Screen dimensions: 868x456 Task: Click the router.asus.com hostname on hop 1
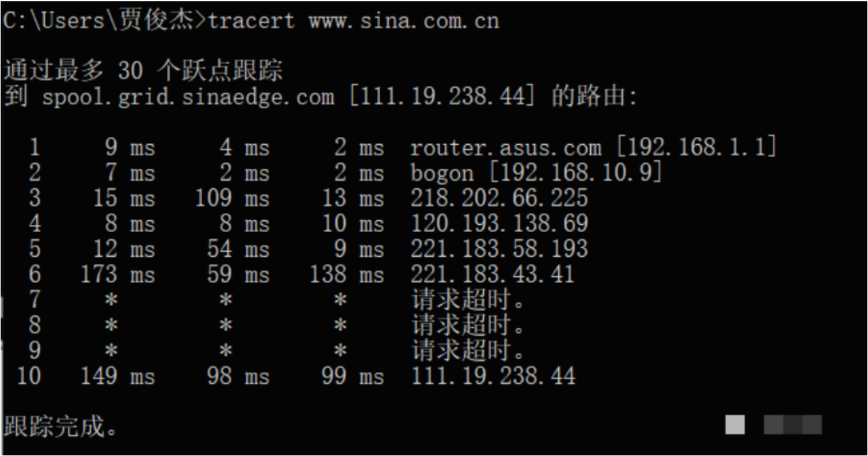506,149
